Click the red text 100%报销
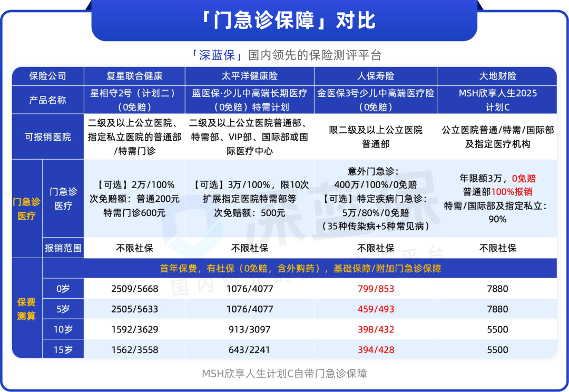The height and width of the screenshot is (392, 569). pos(512,192)
